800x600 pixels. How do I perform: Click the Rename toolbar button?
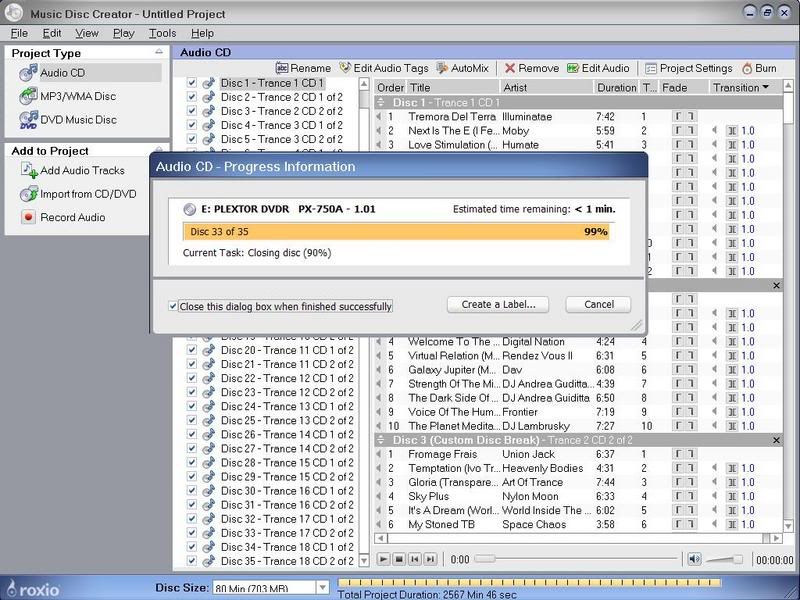[x=303, y=68]
